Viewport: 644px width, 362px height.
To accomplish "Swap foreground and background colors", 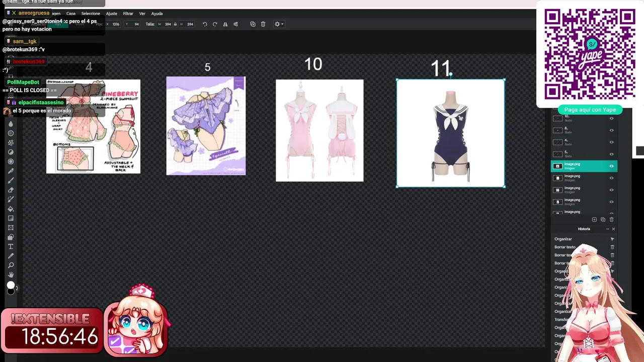I will 17,288.
